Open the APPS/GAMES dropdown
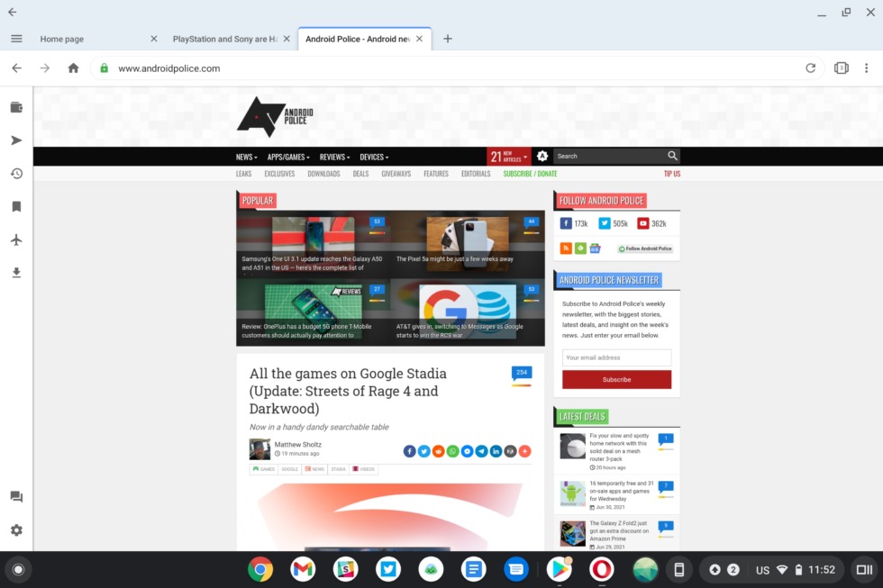 (x=286, y=156)
